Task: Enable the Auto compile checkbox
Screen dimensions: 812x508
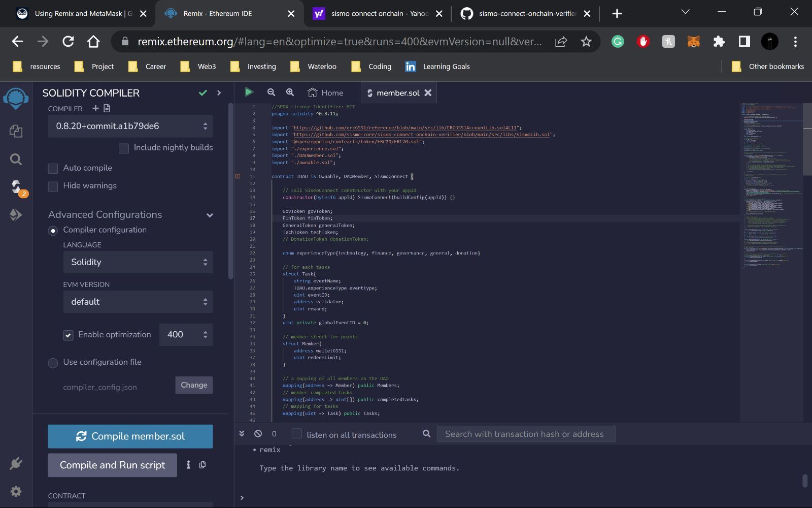Action: pos(53,168)
